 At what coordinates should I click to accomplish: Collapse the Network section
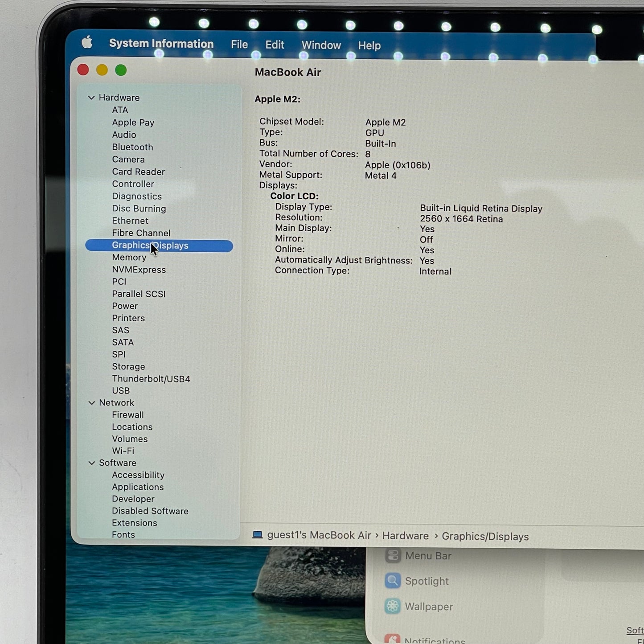click(x=91, y=403)
